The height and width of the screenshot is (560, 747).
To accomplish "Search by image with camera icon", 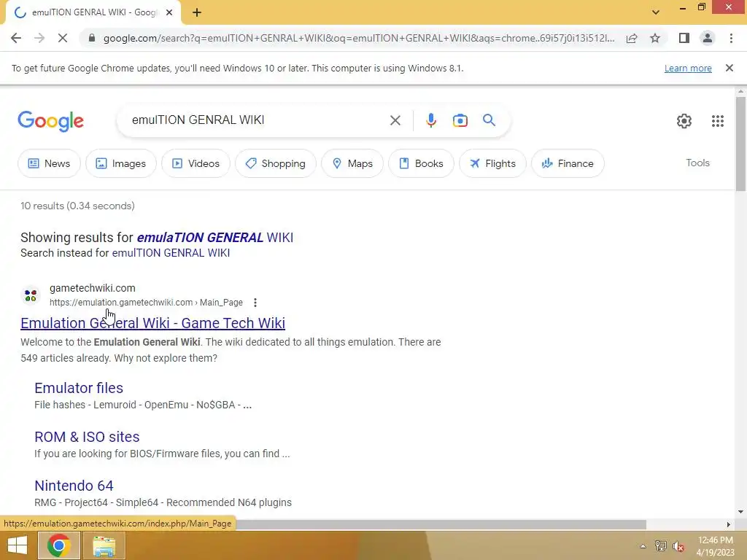I will 460,120.
